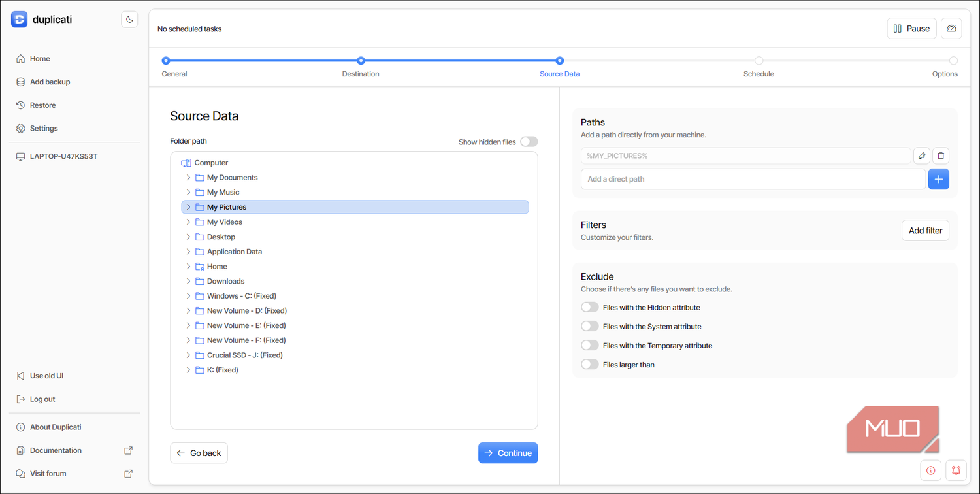Toggle Show hidden files switch
This screenshot has width=980, height=494.
pyautogui.click(x=529, y=142)
